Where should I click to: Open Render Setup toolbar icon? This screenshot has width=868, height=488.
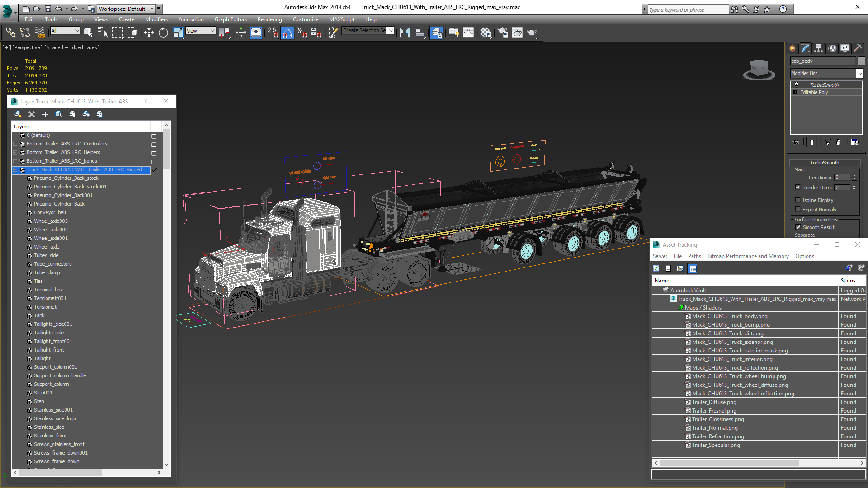[x=503, y=32]
